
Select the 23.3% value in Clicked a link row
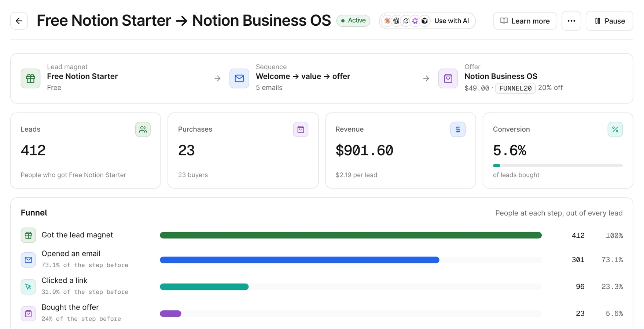pyautogui.click(x=612, y=286)
